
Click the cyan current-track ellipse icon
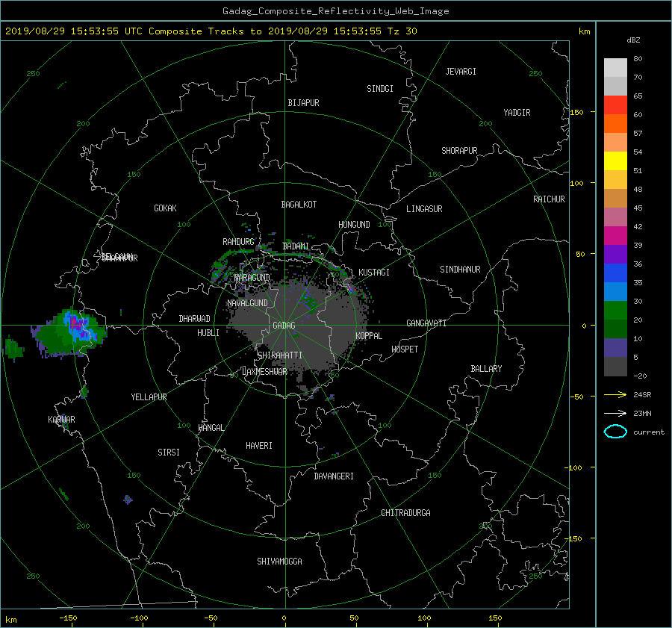pos(615,432)
